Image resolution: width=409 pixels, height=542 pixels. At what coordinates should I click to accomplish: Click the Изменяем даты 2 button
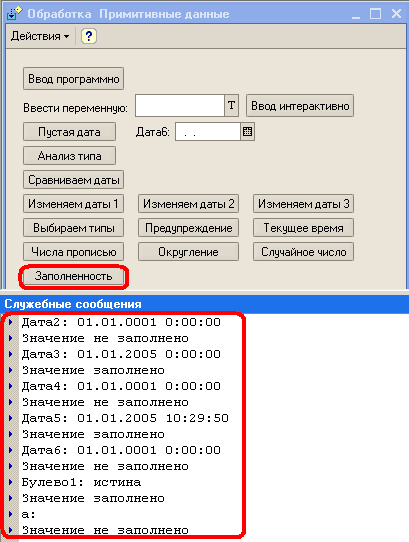188,204
